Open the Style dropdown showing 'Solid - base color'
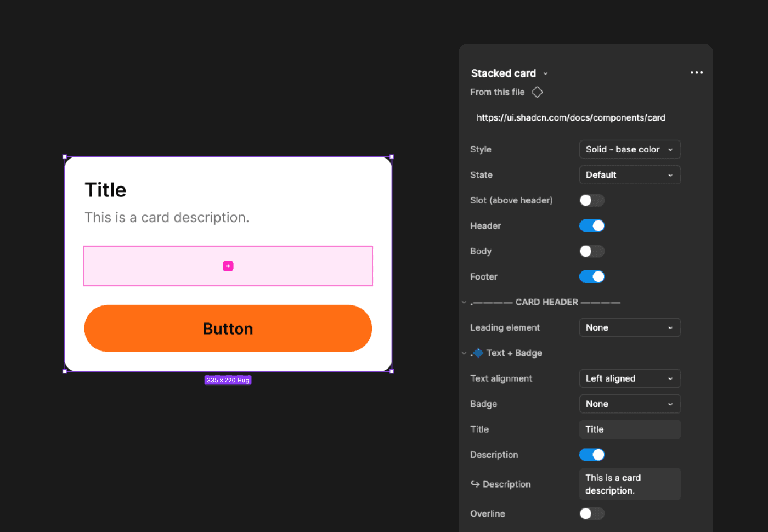 630,149
